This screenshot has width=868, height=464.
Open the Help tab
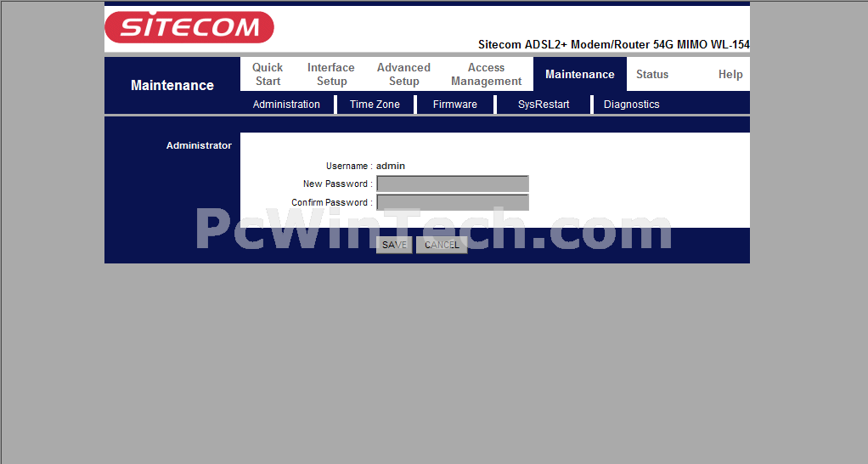point(730,74)
